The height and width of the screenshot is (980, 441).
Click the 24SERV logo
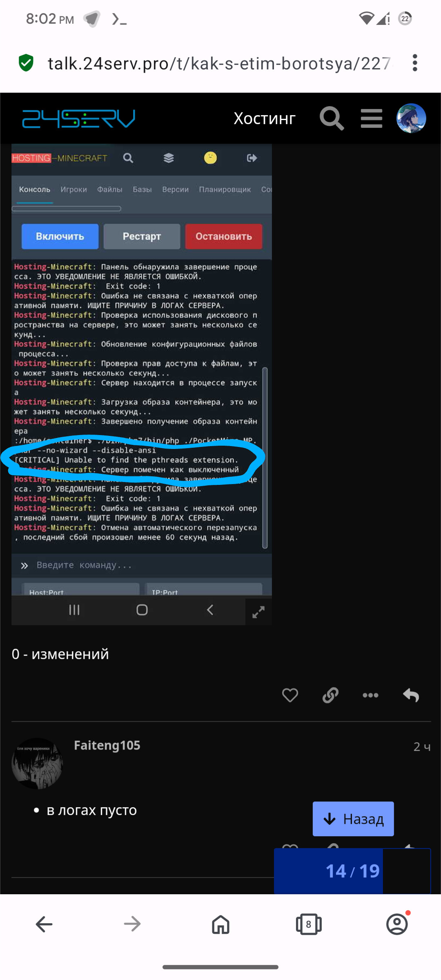[x=78, y=118]
